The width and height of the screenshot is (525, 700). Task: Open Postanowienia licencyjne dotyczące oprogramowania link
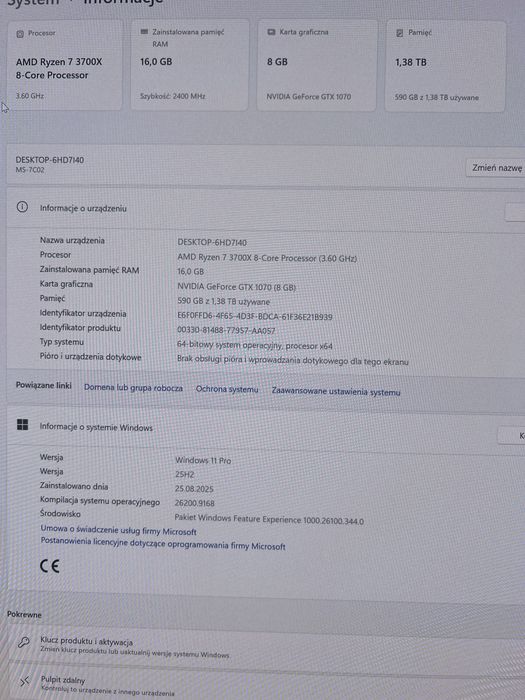163,543
